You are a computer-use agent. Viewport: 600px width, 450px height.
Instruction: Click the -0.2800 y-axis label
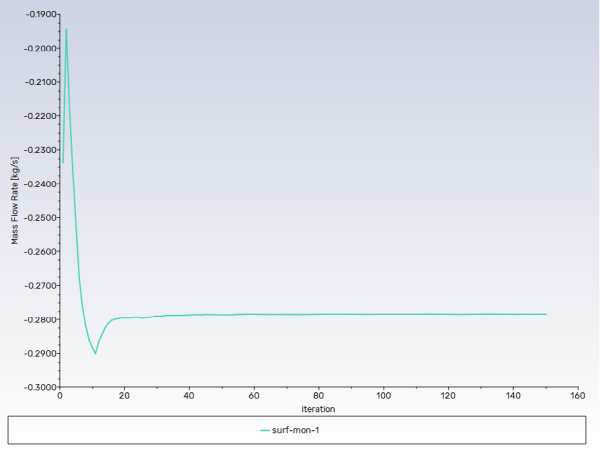coord(40,319)
